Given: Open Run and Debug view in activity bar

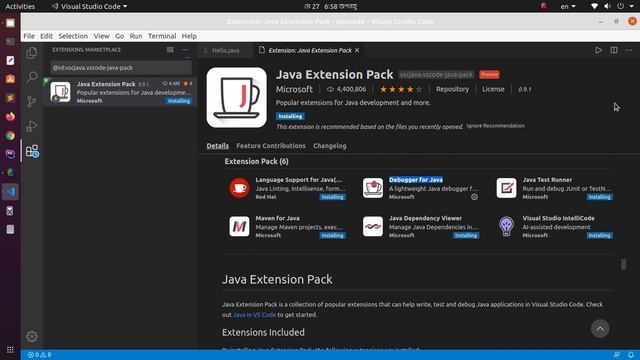Looking at the screenshot, I should [x=32, y=126].
